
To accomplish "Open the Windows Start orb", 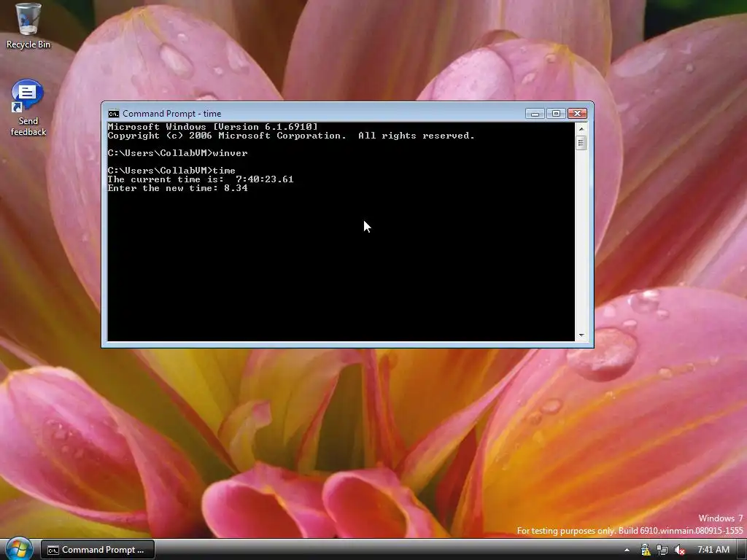I will (19, 549).
